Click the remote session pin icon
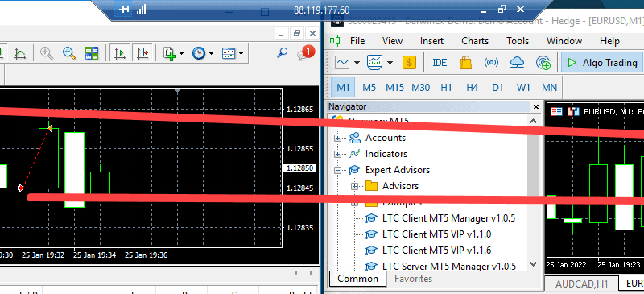 tap(123, 10)
